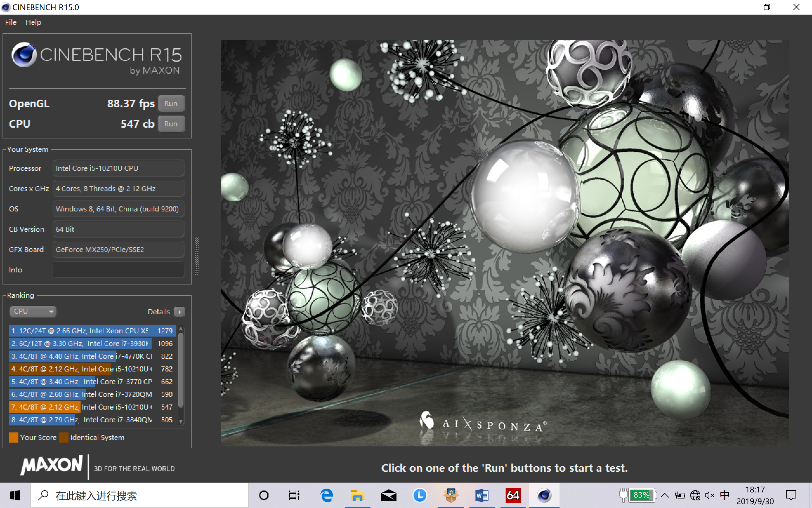Viewport: 812px width, 508px height.
Task: Click the battery 83% indicator
Action: pos(643,495)
